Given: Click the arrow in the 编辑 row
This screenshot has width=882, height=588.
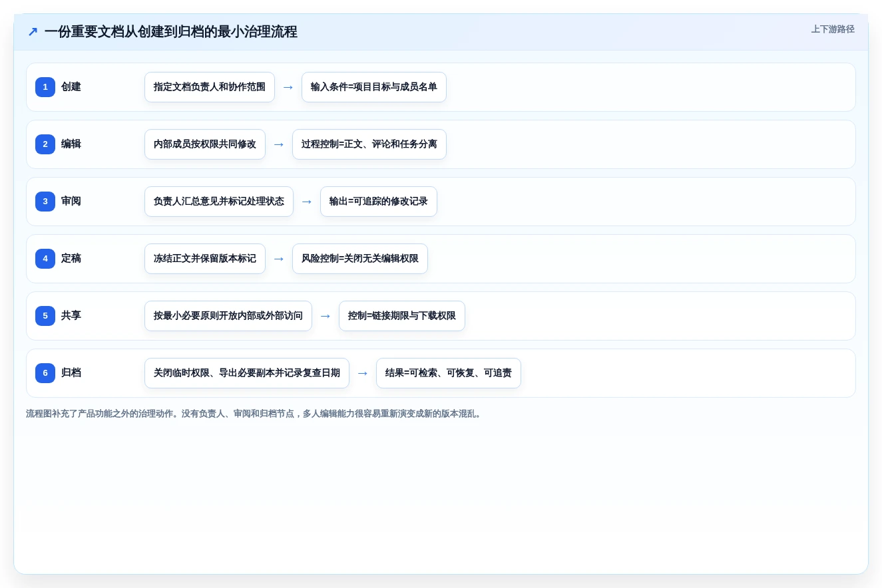Looking at the screenshot, I should point(279,144).
